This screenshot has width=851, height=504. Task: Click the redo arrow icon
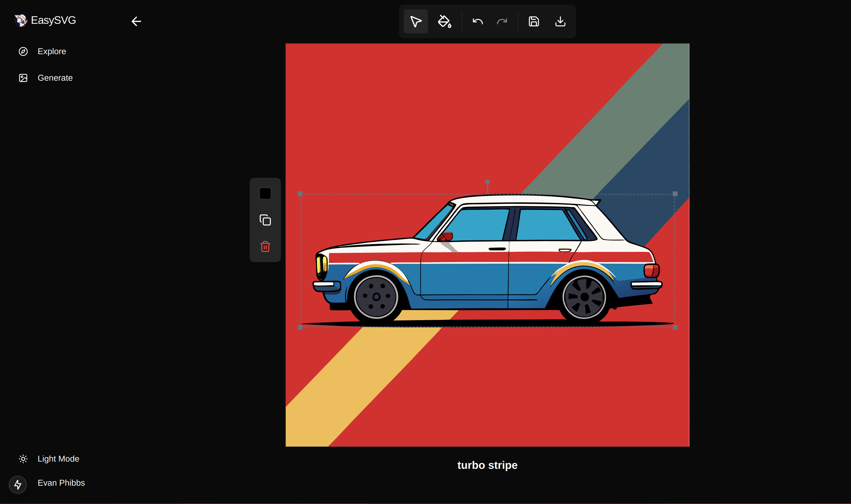(x=502, y=21)
